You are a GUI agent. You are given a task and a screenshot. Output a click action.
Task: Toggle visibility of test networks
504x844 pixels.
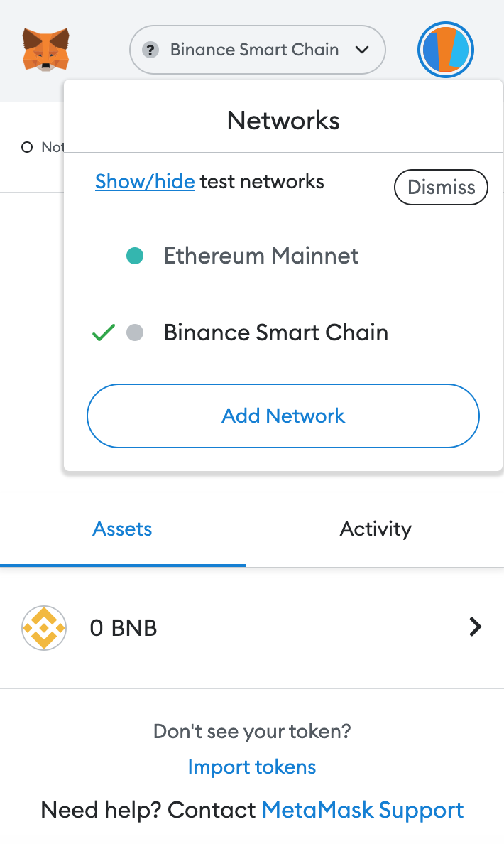click(x=145, y=181)
